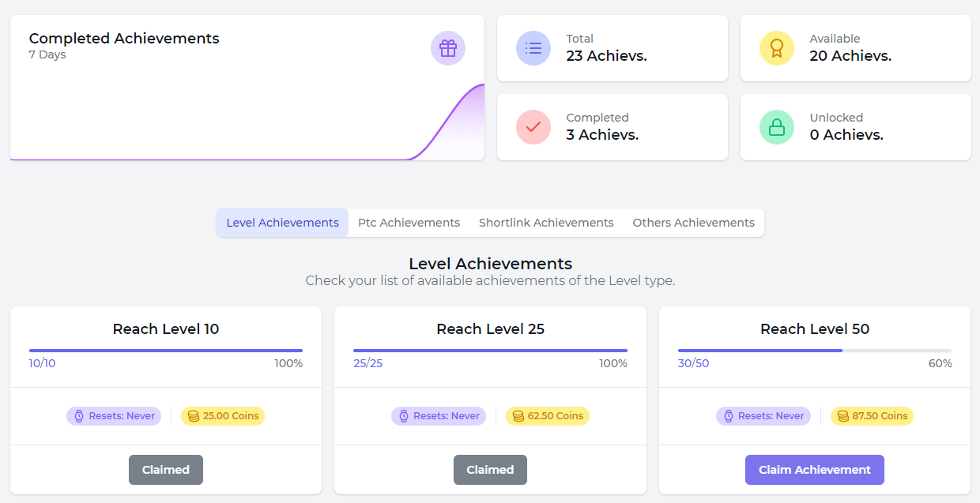This screenshot has height=503, width=980.
Task: Click the red checkmark icon beside Completed
Action: (533, 127)
